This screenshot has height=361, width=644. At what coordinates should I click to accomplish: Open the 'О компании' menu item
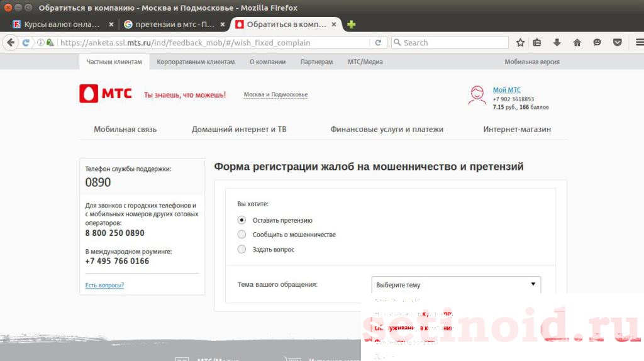267,62
